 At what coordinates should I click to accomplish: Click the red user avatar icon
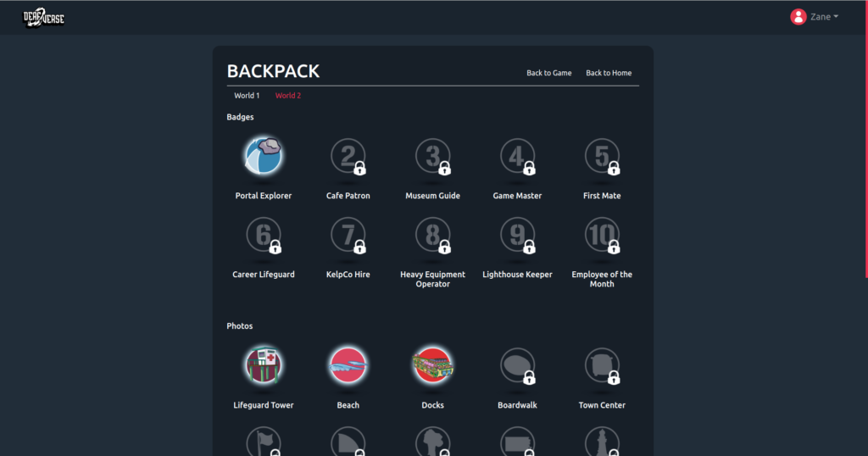[x=798, y=17]
